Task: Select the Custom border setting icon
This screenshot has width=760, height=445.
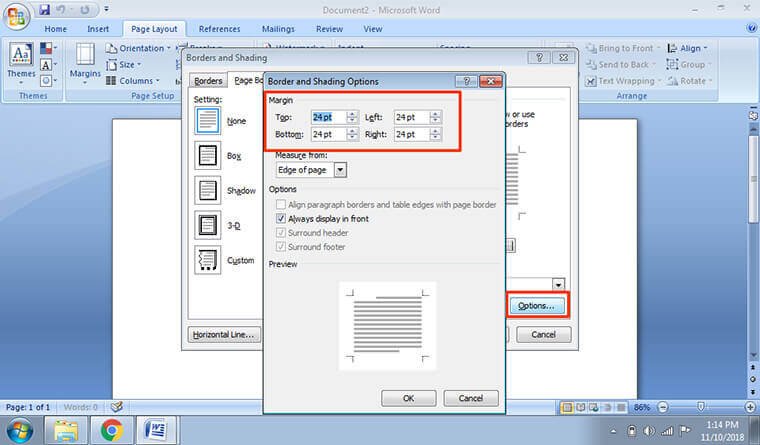Action: click(207, 260)
